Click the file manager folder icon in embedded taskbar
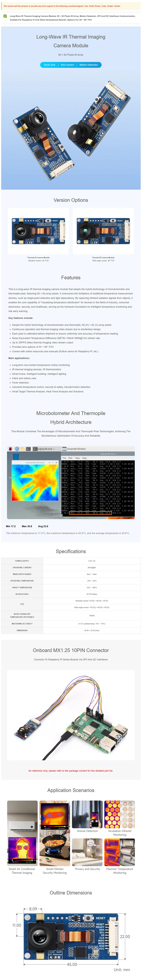The image size is (142, 980). click(x=23, y=449)
